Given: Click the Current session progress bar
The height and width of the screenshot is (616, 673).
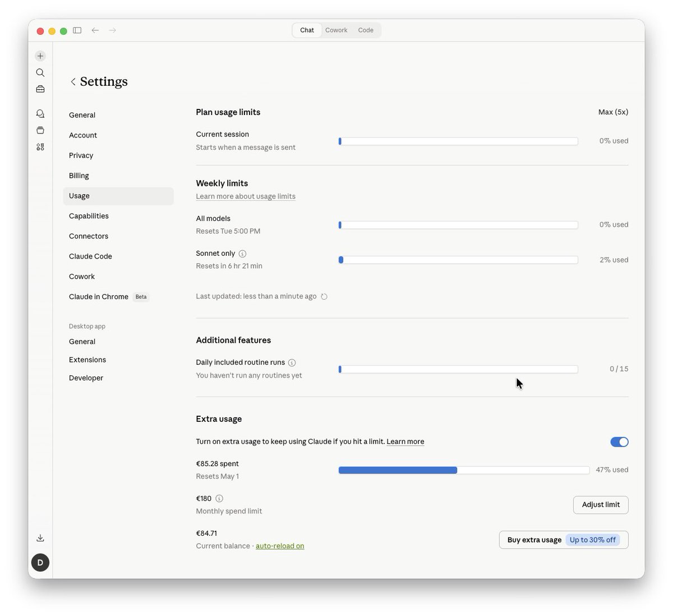Looking at the screenshot, I should 458,141.
